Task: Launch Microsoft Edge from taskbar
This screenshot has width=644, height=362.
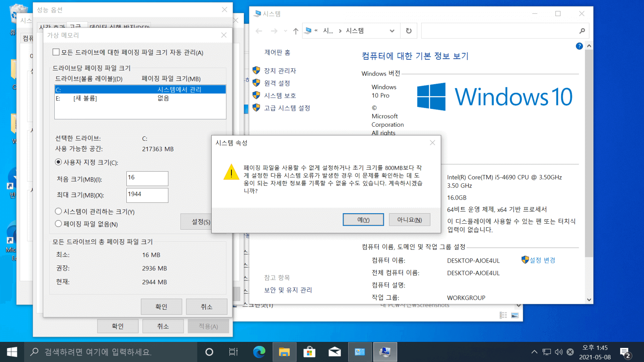Action: click(x=259, y=352)
